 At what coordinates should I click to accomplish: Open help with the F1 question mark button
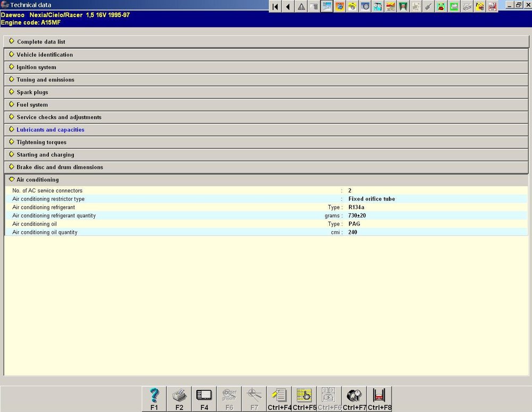click(x=154, y=399)
